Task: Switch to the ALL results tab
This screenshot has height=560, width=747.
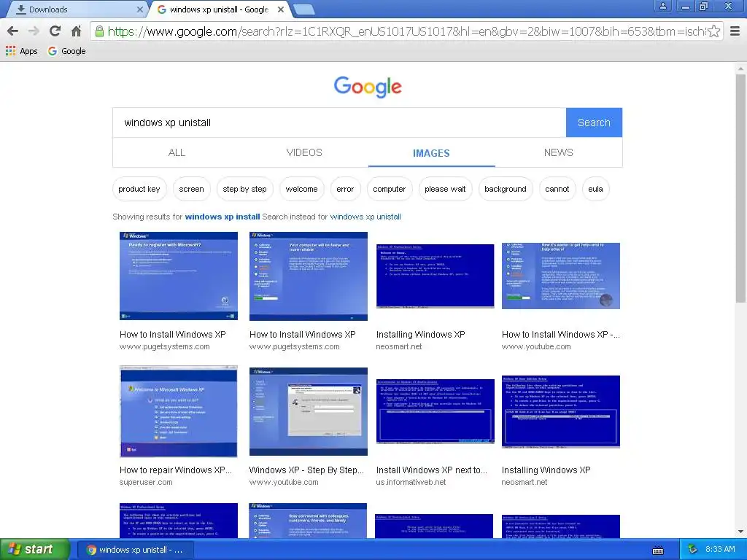Action: click(x=177, y=152)
